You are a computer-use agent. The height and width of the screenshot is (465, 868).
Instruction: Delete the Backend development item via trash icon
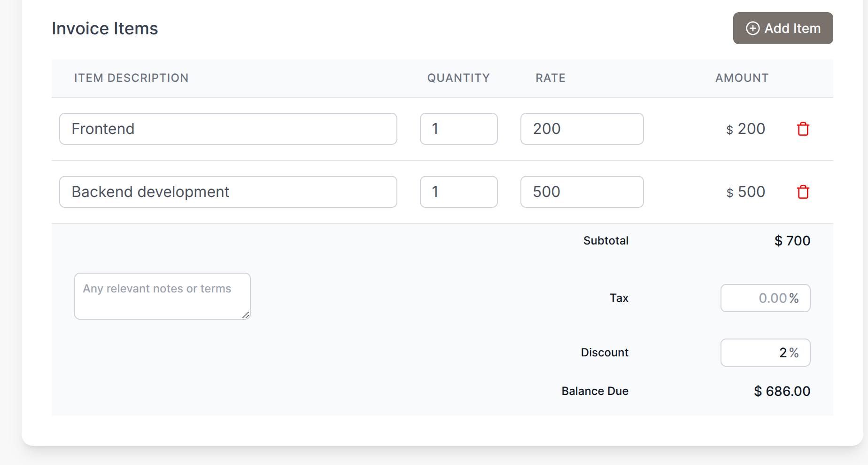point(803,192)
